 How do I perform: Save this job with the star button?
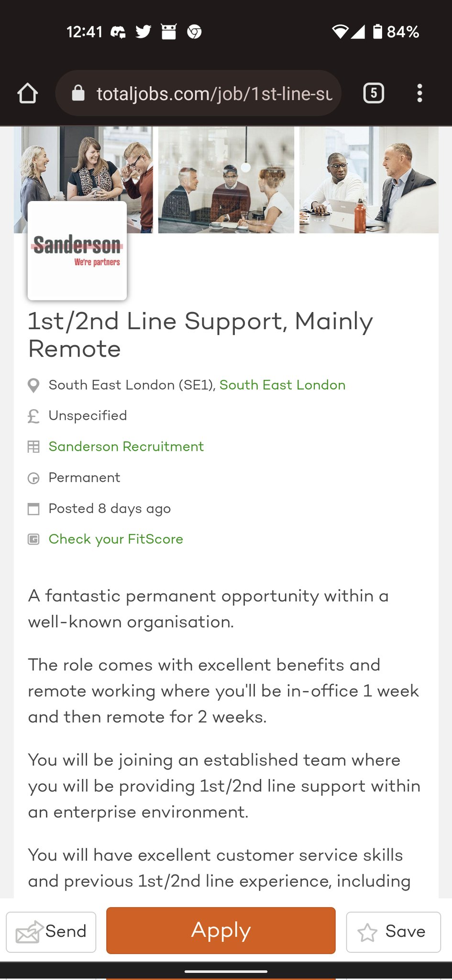click(x=393, y=932)
